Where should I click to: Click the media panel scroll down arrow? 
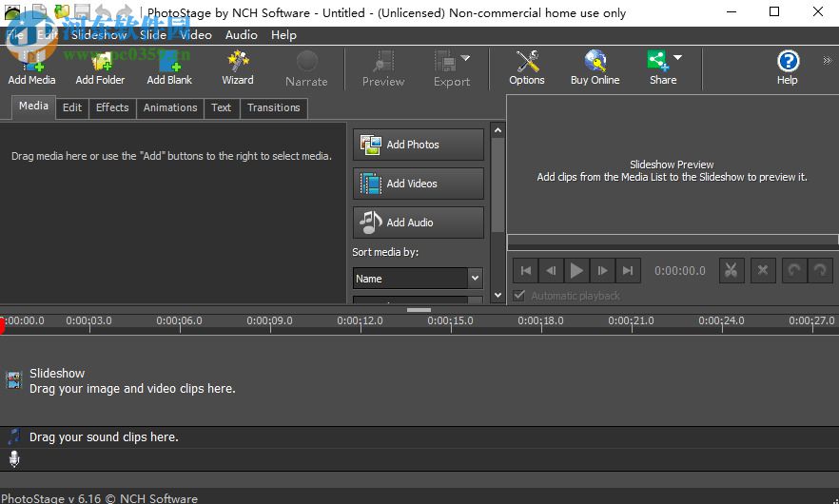[x=498, y=296]
